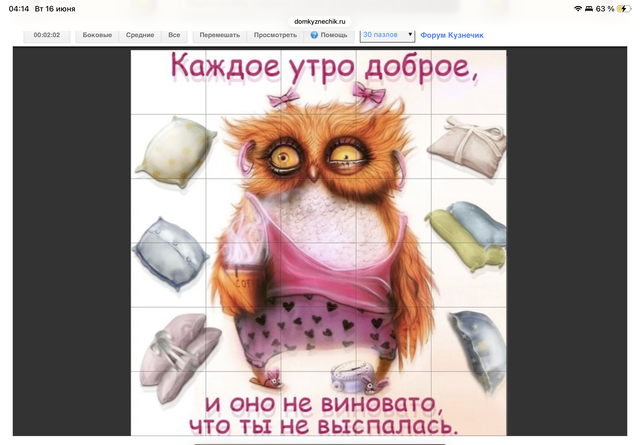Image resolution: width=640 pixels, height=445 pixels.
Task: Click the Средние pieces button
Action: (140, 36)
